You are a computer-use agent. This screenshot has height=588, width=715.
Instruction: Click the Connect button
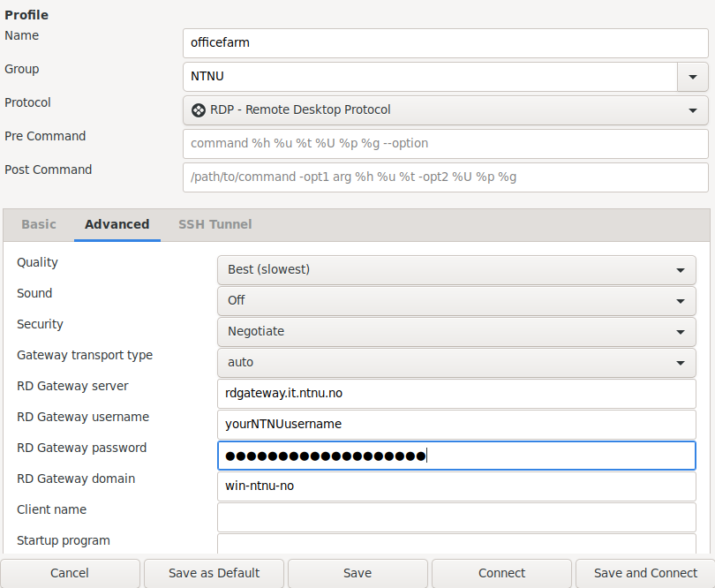(x=501, y=573)
